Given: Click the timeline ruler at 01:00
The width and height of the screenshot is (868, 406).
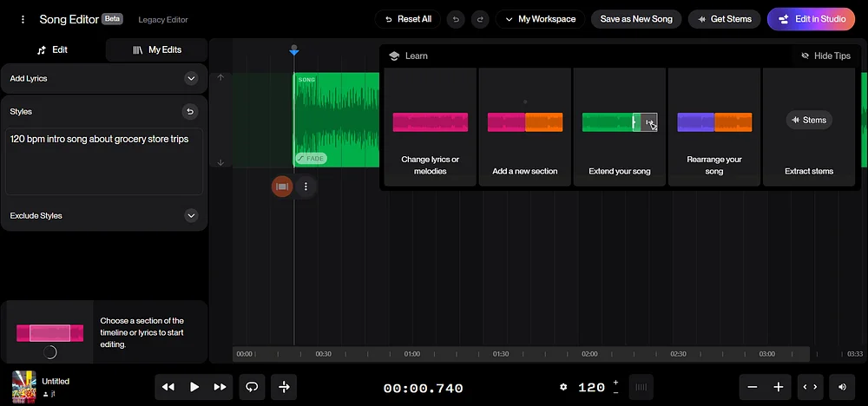Looking at the screenshot, I should pyautogui.click(x=411, y=354).
